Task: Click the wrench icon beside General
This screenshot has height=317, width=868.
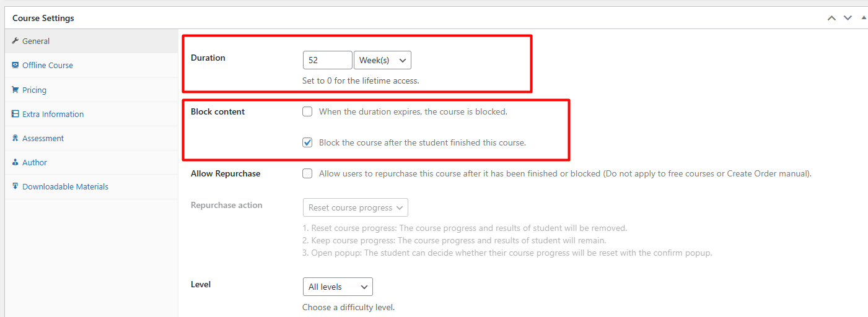Action: point(15,41)
